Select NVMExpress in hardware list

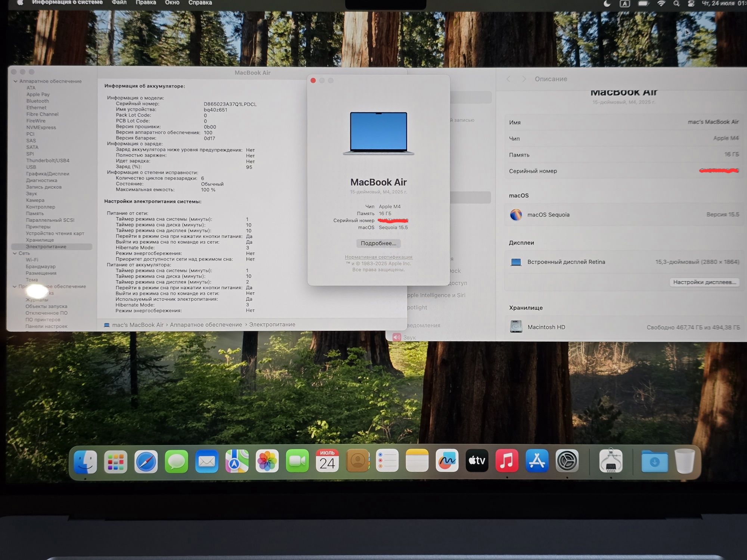coord(41,128)
